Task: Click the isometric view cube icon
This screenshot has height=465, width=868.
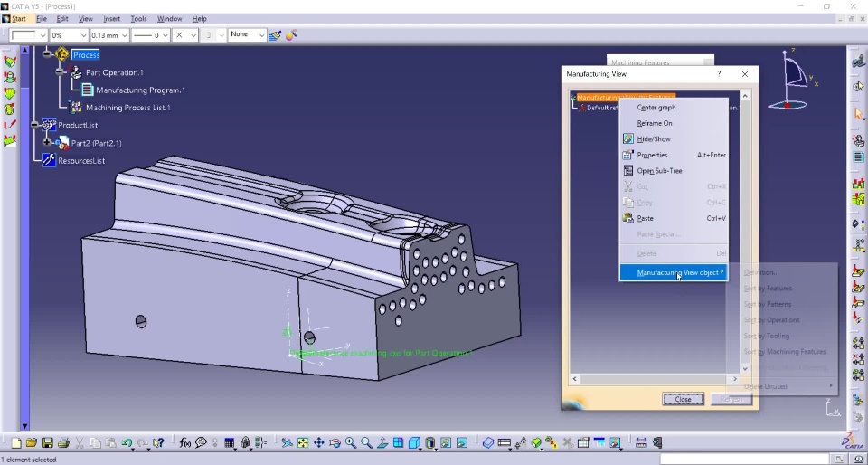Action: (414, 443)
